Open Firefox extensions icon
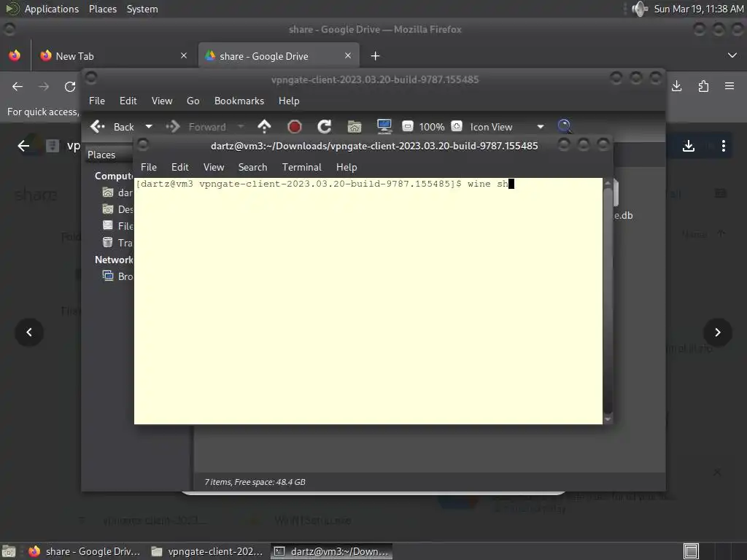 pos(703,86)
